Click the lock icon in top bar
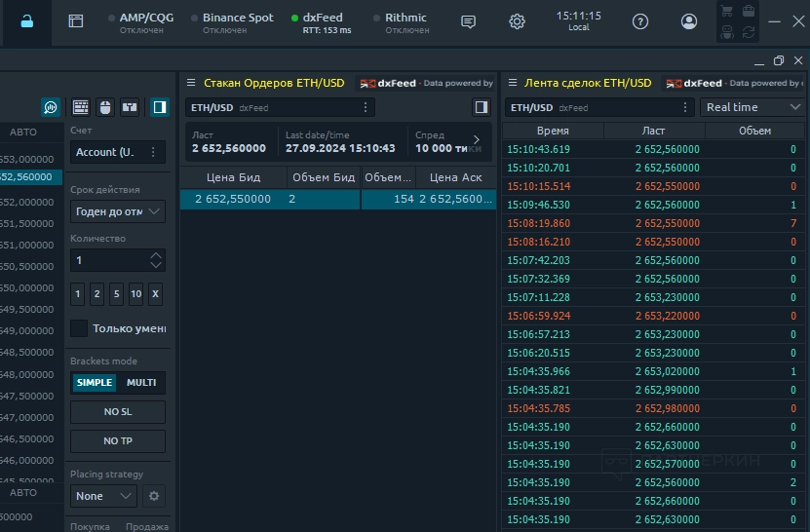This screenshot has height=532, width=810. pyautogui.click(x=26, y=21)
